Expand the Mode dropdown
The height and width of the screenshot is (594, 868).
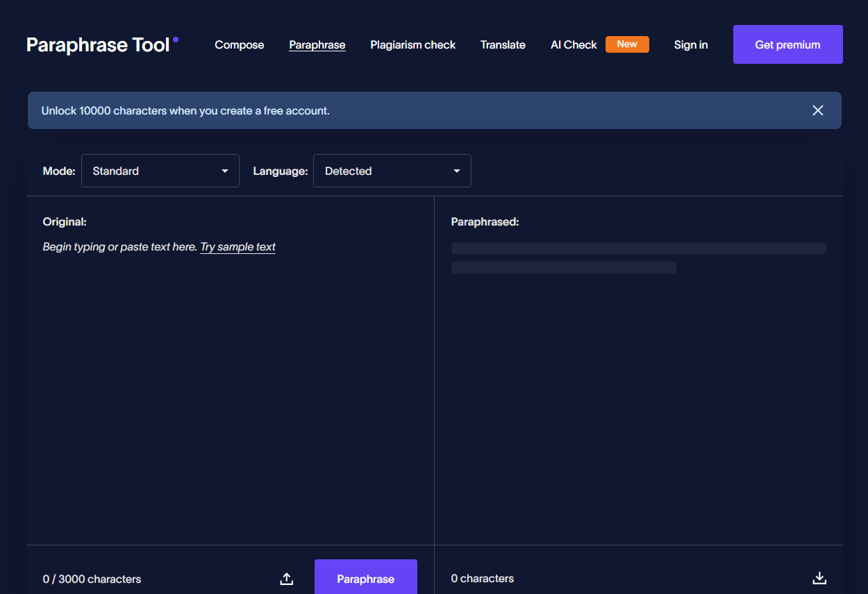[x=160, y=171]
